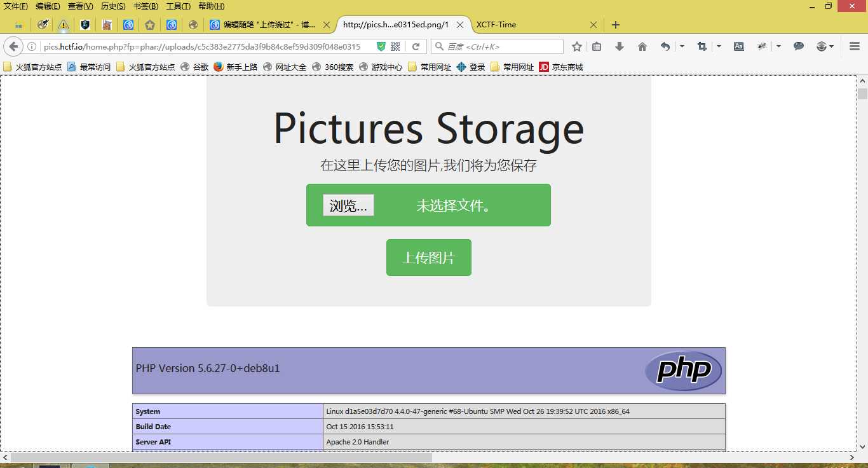Viewport: 868px width, 468px height.
Task: Click the Aa reader toolbar icon
Action: point(739,46)
